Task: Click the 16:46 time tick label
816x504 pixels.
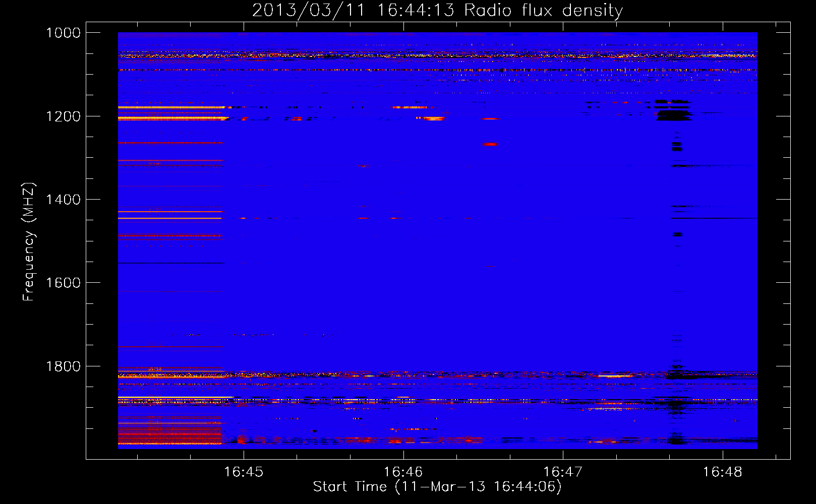Action: [x=403, y=472]
